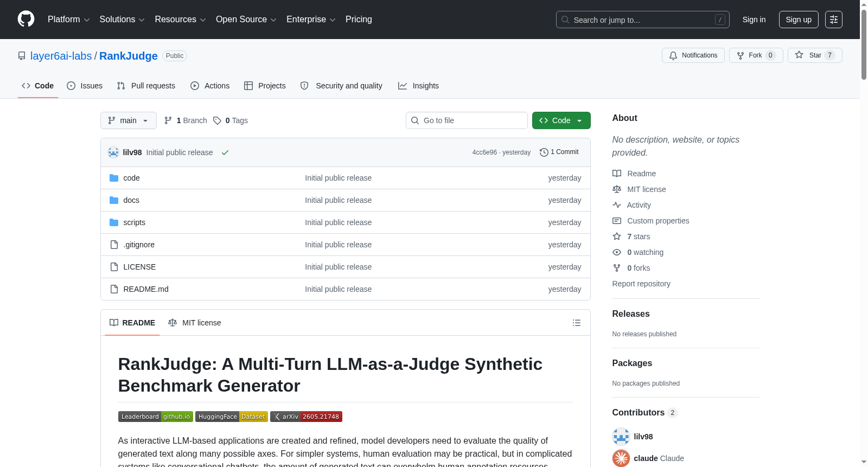The height and width of the screenshot is (467, 868).
Task: Click the HuggingFace Dataset badge
Action: (x=232, y=417)
